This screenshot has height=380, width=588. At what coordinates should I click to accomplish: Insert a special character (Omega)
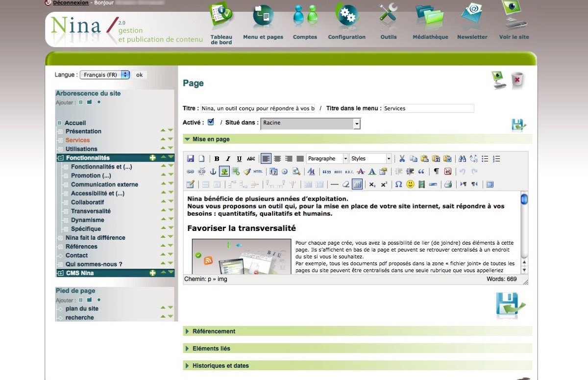click(x=398, y=184)
